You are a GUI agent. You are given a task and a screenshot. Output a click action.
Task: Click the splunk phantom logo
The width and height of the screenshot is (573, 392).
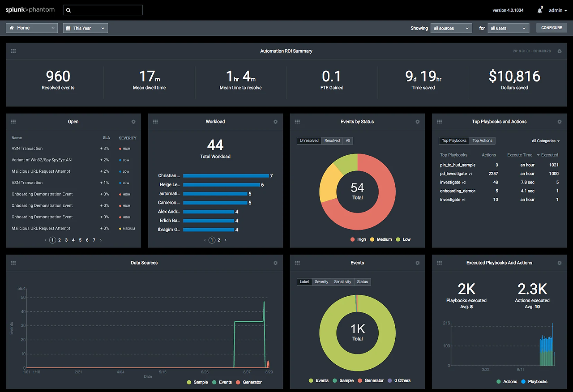(30, 9)
